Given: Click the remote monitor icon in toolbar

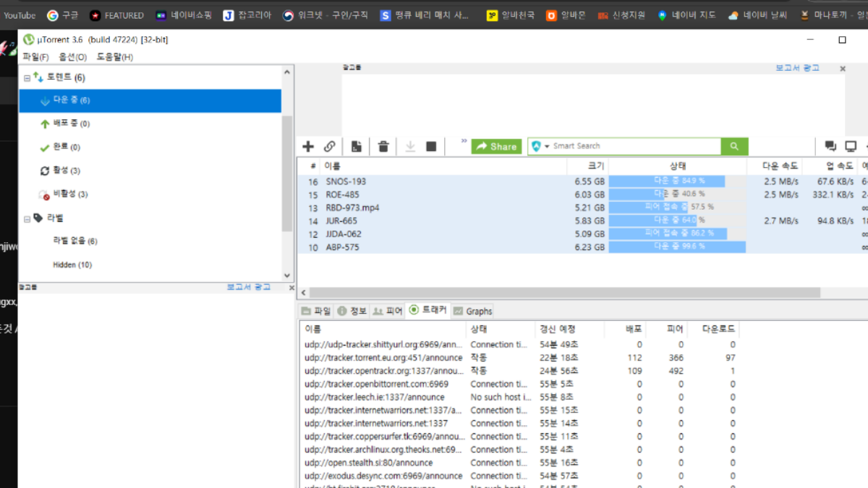Looking at the screenshot, I should point(851,147).
